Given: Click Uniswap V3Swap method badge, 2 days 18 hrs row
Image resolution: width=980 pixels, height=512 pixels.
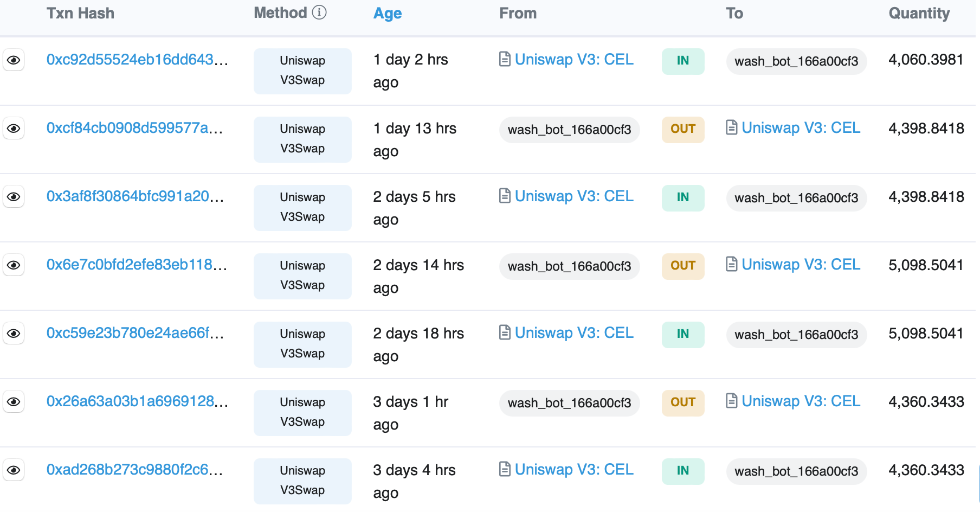Looking at the screenshot, I should click(302, 344).
